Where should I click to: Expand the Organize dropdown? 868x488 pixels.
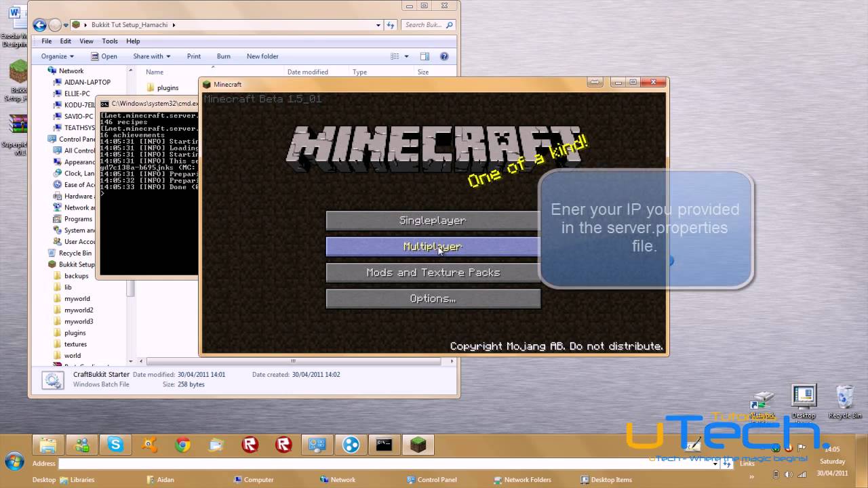click(x=58, y=56)
